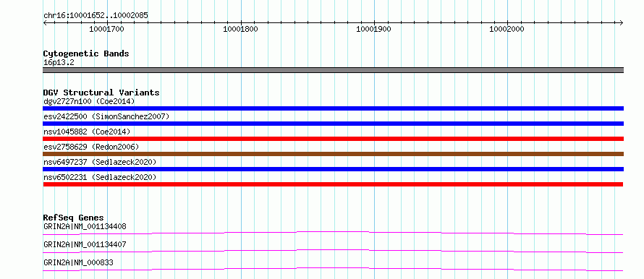
Task: Click the esv2422500 (SimonSanchez2007) variant label
Action: [106, 116]
